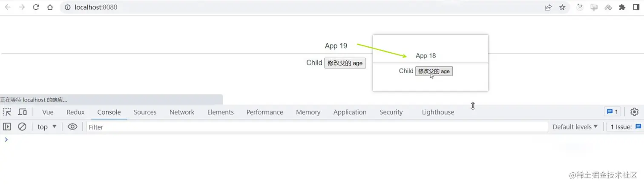Open the Vue devtools tab
Viewport: 644px width, 186px height.
48,112
